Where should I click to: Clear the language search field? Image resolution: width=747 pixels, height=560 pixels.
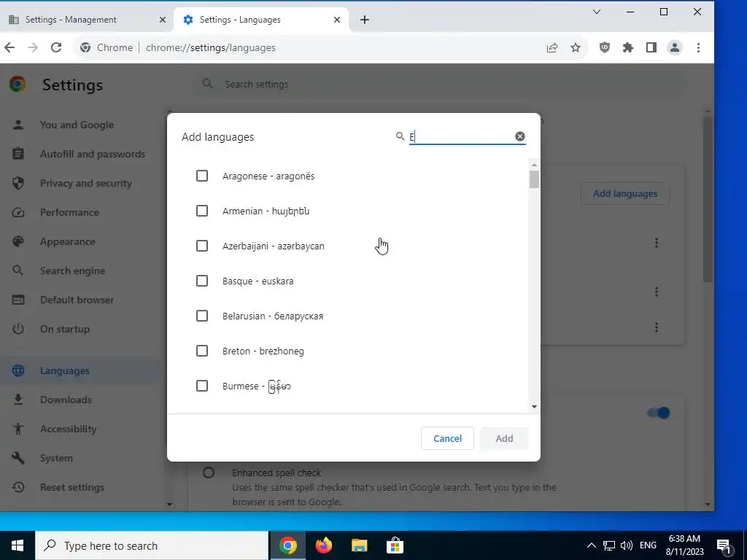click(x=519, y=136)
